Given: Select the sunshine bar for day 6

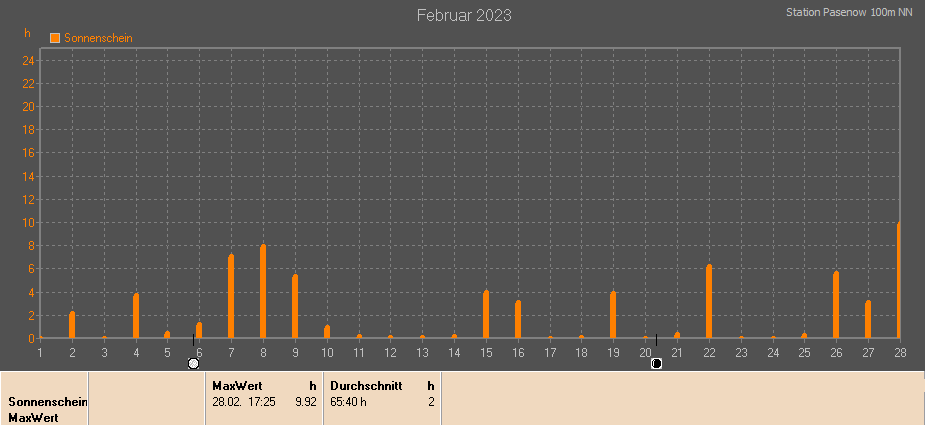Looking at the screenshot, I should 199,331.
